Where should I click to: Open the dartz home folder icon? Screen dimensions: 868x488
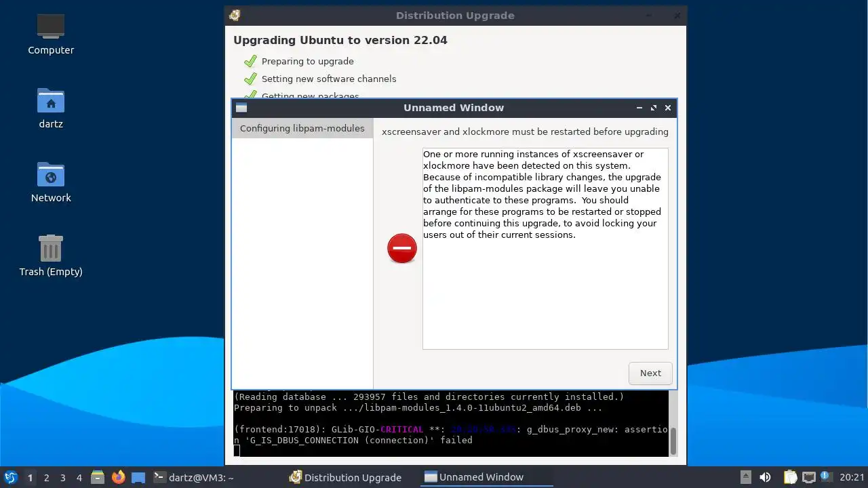tap(51, 108)
